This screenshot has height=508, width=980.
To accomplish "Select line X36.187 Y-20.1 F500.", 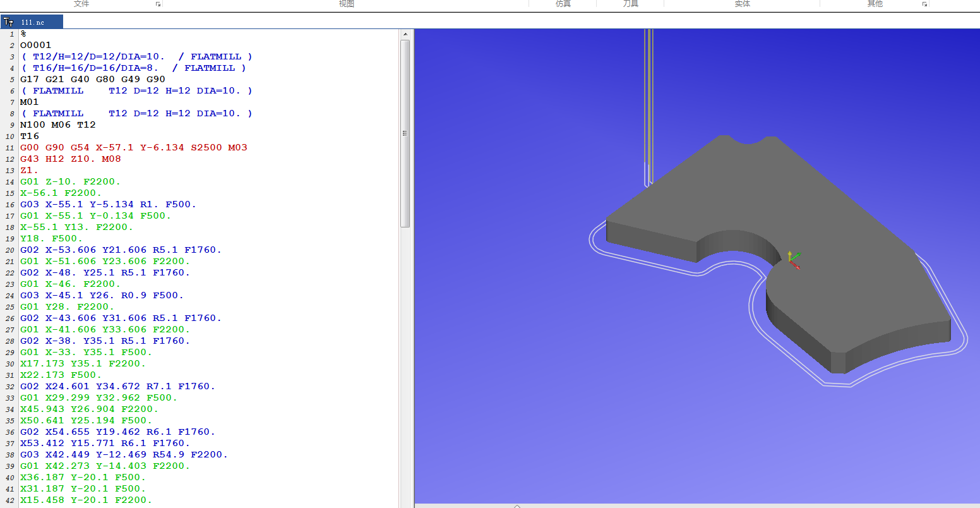I will coord(83,478).
